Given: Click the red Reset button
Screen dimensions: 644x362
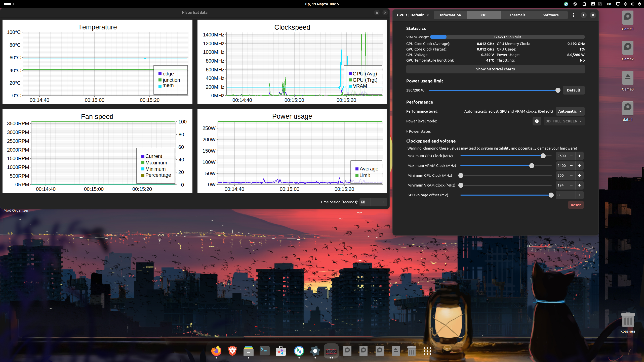Looking at the screenshot, I should [576, 205].
